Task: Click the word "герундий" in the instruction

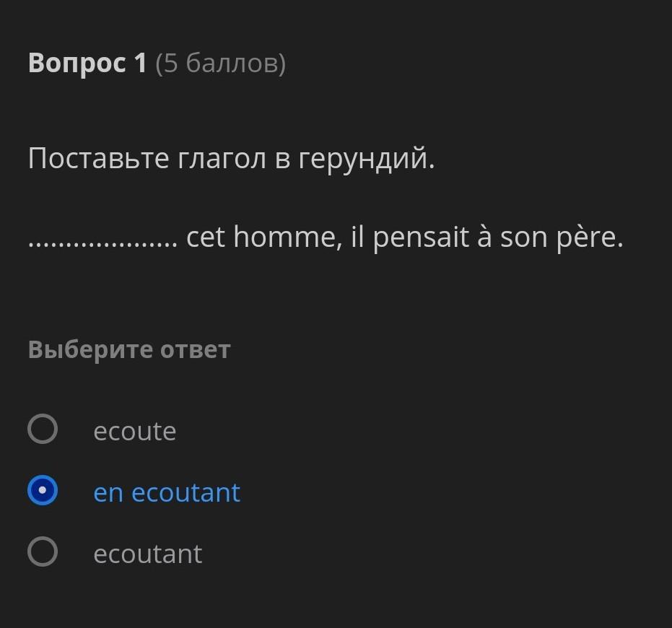Action: pyautogui.click(x=366, y=158)
